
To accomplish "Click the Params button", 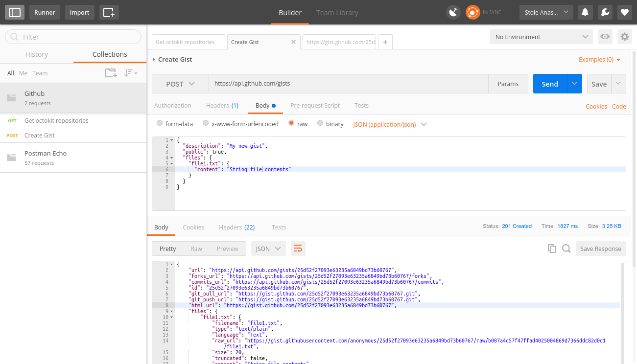I will (508, 84).
